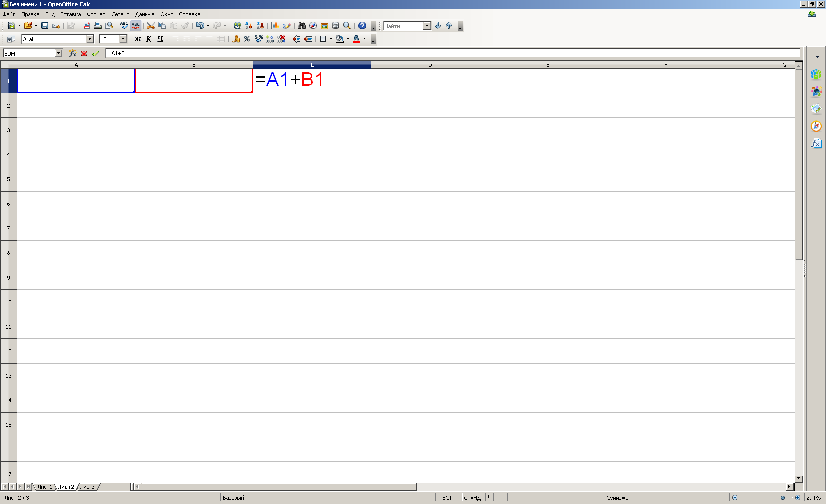The height and width of the screenshot is (504, 826).
Task: Switch to Лист3 sheet tab
Action: click(88, 487)
